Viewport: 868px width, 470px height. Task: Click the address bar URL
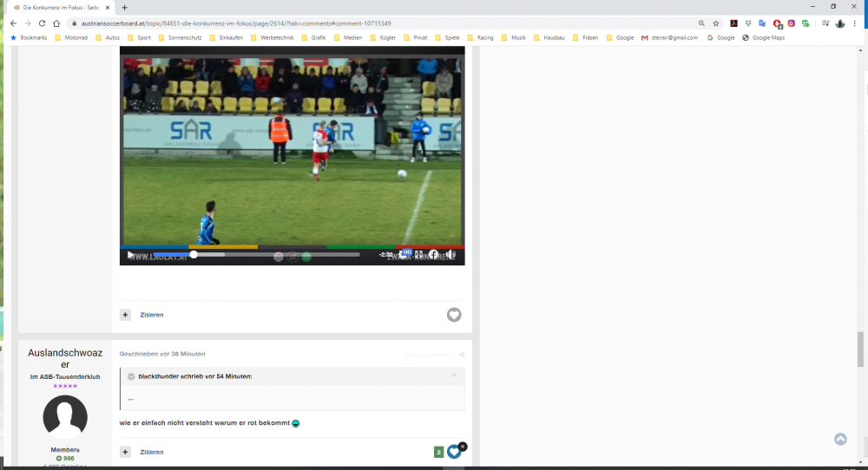(236, 23)
